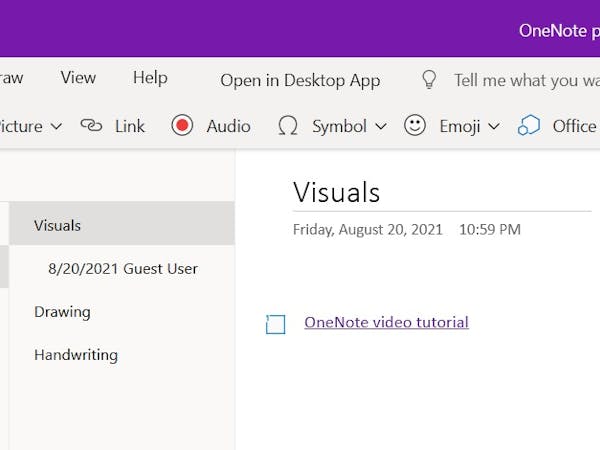Click the Emoji smiley face icon
Viewport: 600px width, 450px height.
point(414,125)
